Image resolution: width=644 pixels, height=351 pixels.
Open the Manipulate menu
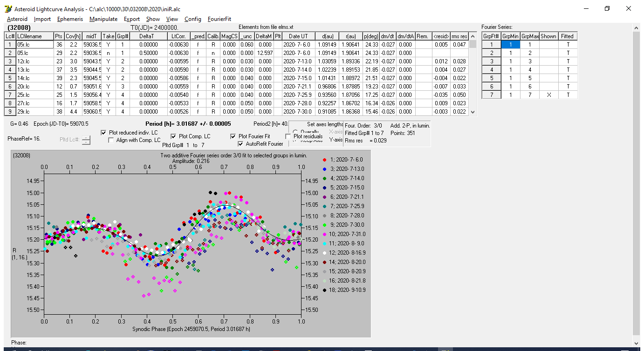[103, 19]
